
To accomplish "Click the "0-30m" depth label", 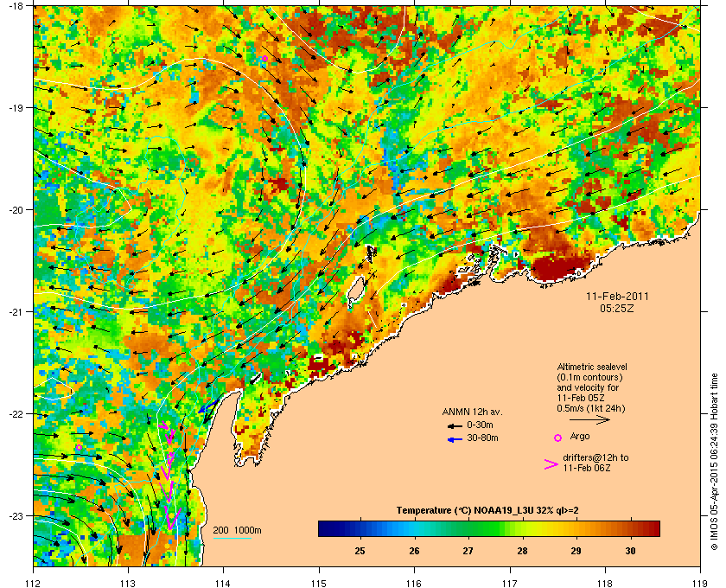I will coord(480,425).
